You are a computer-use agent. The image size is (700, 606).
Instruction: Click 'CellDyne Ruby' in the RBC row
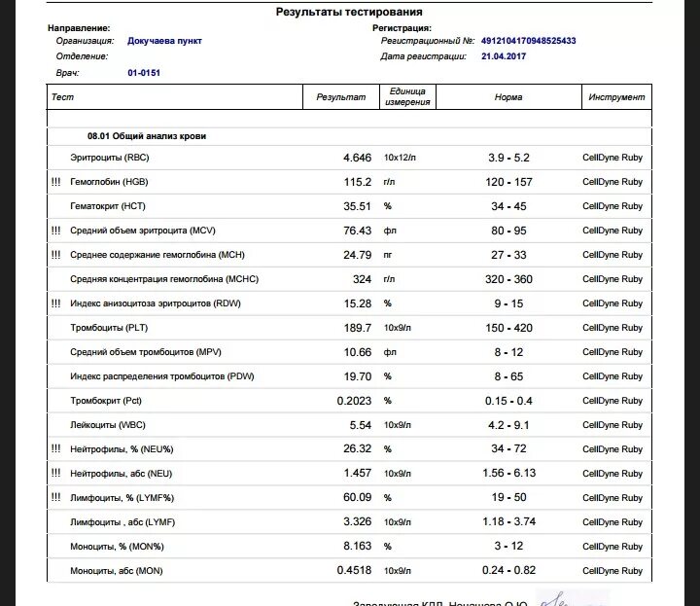(x=612, y=158)
